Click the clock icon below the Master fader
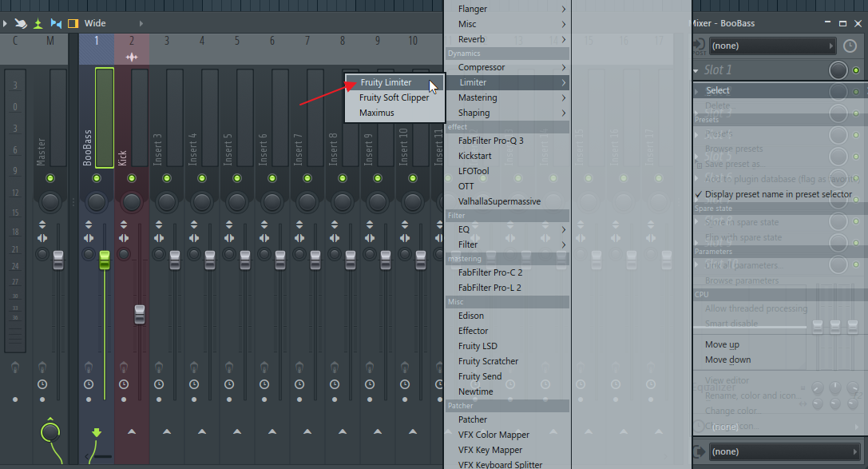The width and height of the screenshot is (868, 469). pyautogui.click(x=42, y=384)
